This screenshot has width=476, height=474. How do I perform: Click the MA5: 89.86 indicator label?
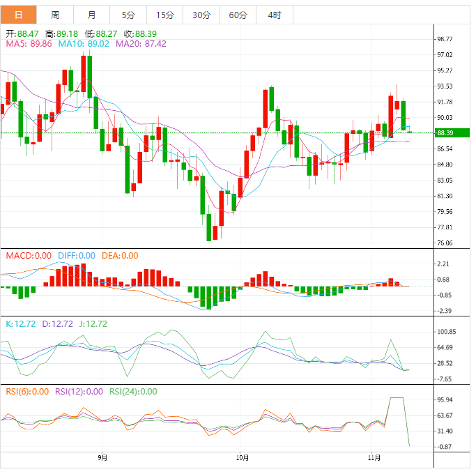tap(29, 44)
